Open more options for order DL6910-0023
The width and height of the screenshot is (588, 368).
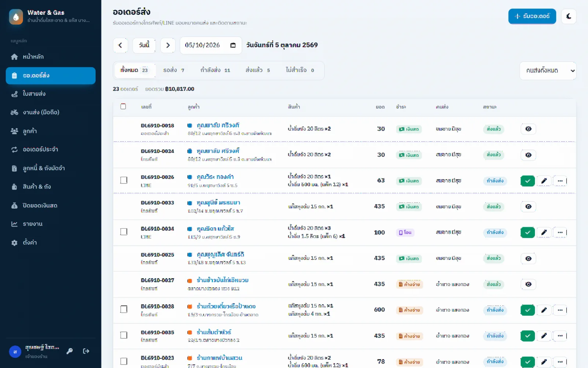click(560, 362)
